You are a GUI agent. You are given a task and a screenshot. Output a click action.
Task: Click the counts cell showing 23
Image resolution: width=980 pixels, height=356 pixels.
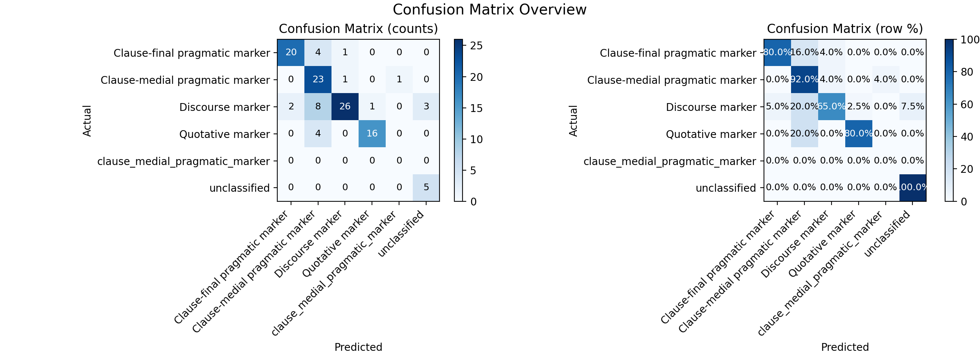[318, 80]
